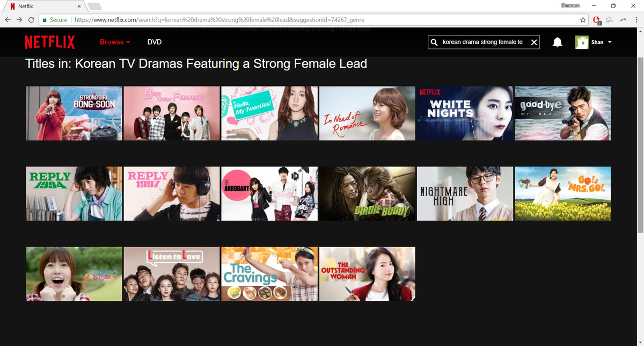The image size is (644, 346).
Task: Expand the Shan account dropdown arrow
Action: 610,42
